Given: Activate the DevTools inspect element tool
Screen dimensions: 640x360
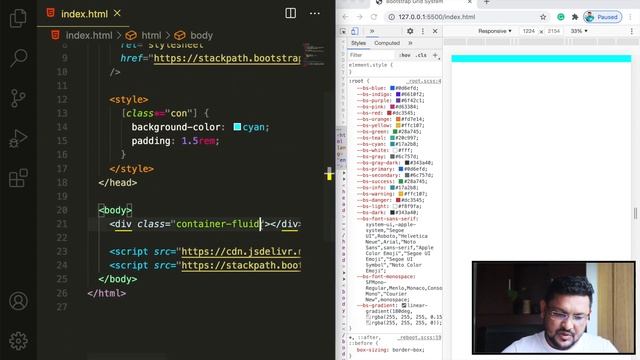Looking at the screenshot, I should [343, 31].
